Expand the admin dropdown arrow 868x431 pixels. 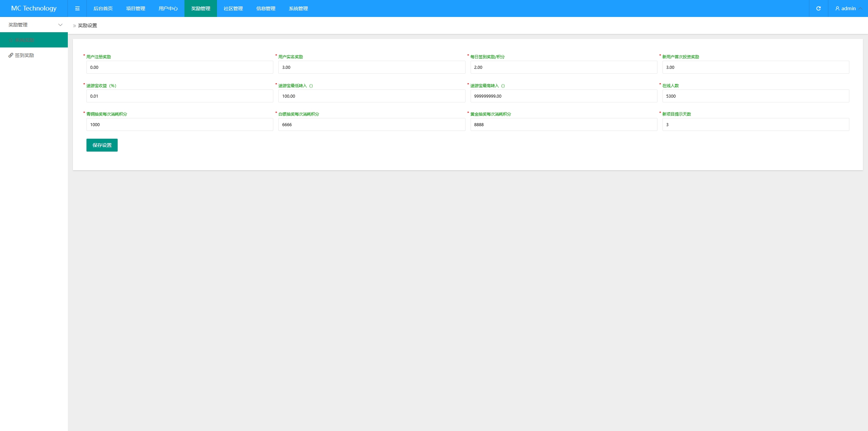(860, 8)
